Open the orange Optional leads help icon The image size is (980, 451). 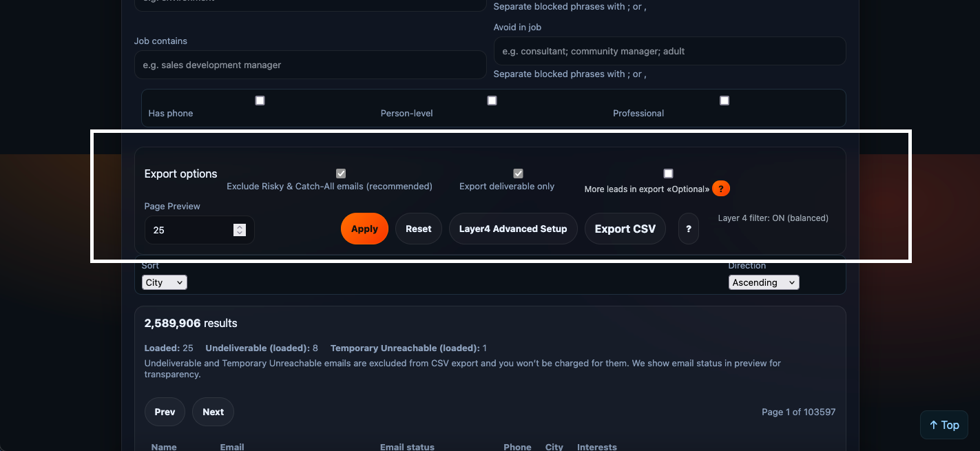point(720,188)
